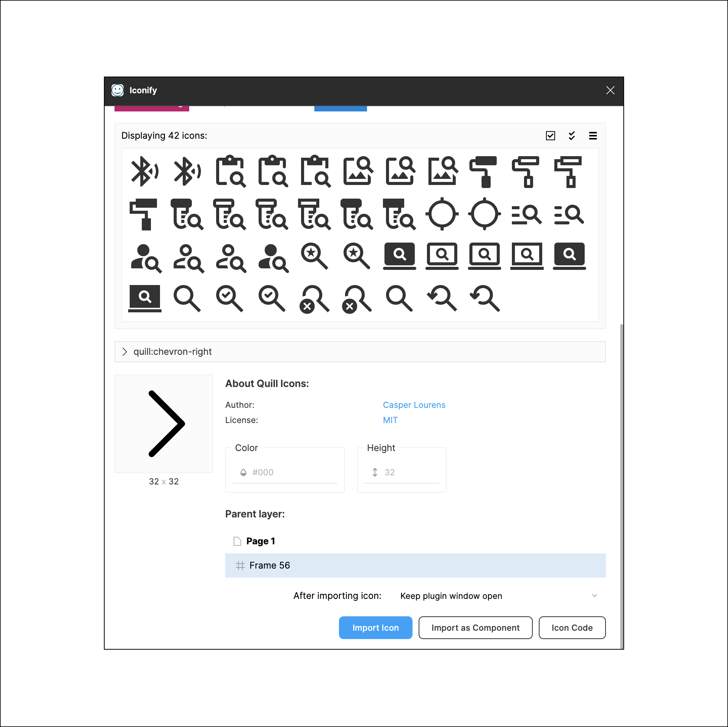This screenshot has width=728, height=727.
Task: Open Casper Lourens author link
Action: coord(414,405)
